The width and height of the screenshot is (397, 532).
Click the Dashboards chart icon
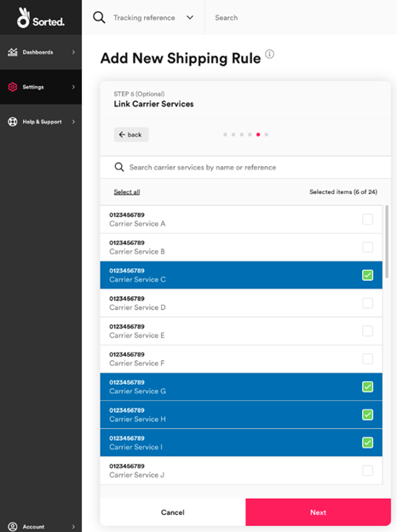pyautogui.click(x=13, y=52)
